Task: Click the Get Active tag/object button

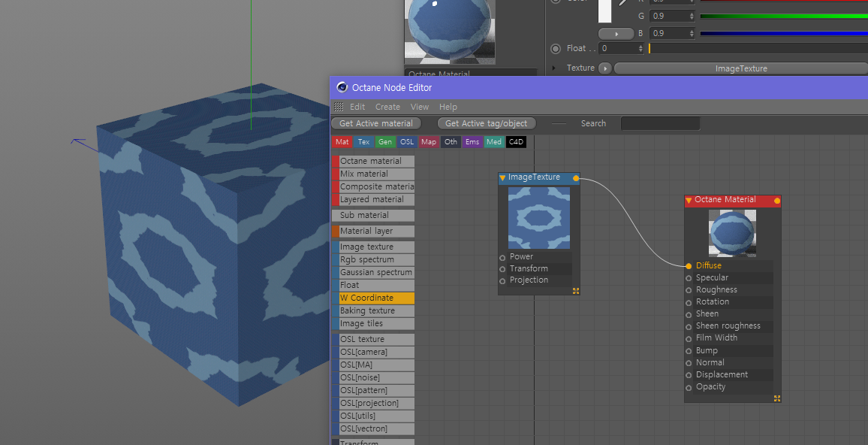Action: (x=487, y=123)
